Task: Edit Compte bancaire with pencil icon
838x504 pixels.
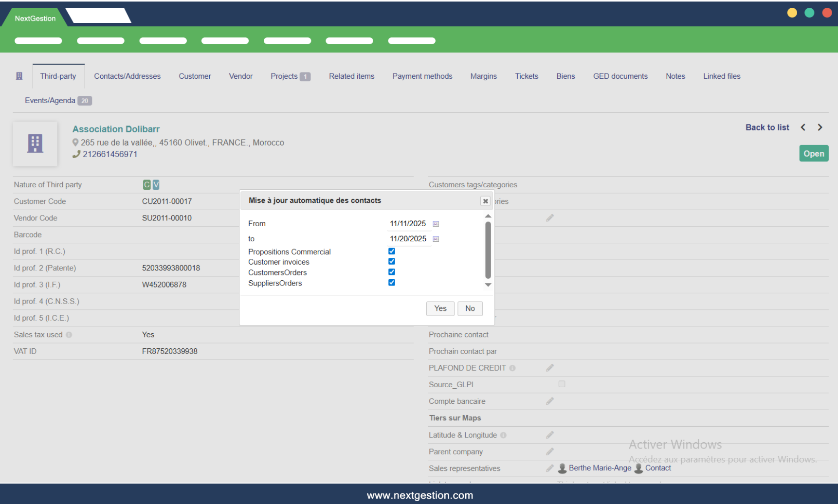Action: (x=550, y=401)
